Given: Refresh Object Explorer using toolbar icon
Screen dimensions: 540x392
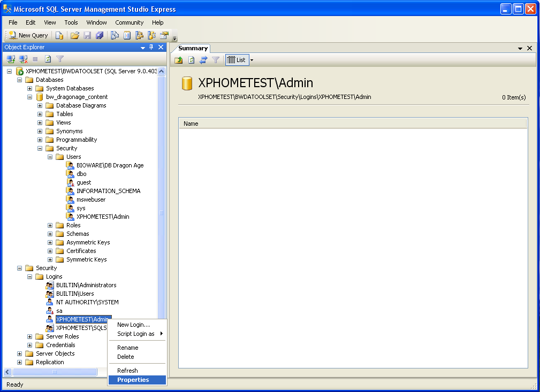Looking at the screenshot, I should (x=48, y=59).
